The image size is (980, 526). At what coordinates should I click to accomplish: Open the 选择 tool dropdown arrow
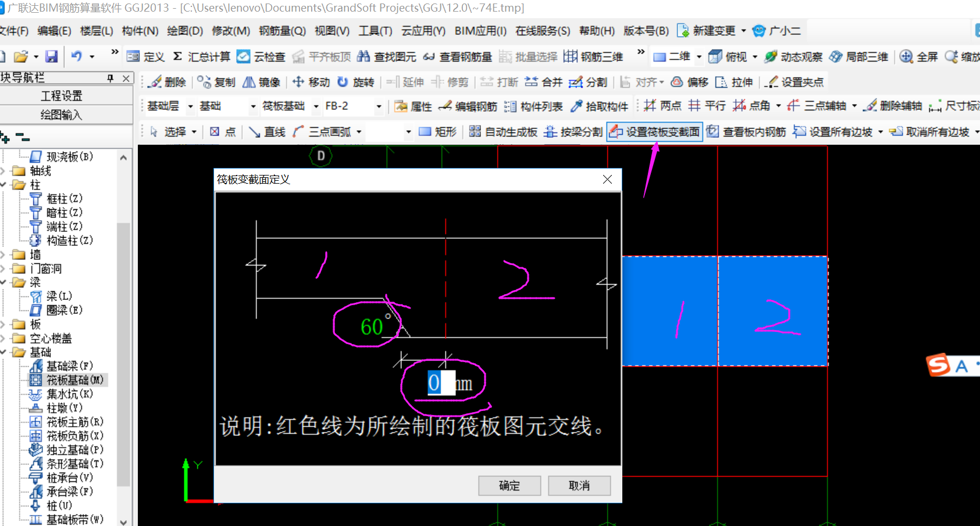coord(194,132)
